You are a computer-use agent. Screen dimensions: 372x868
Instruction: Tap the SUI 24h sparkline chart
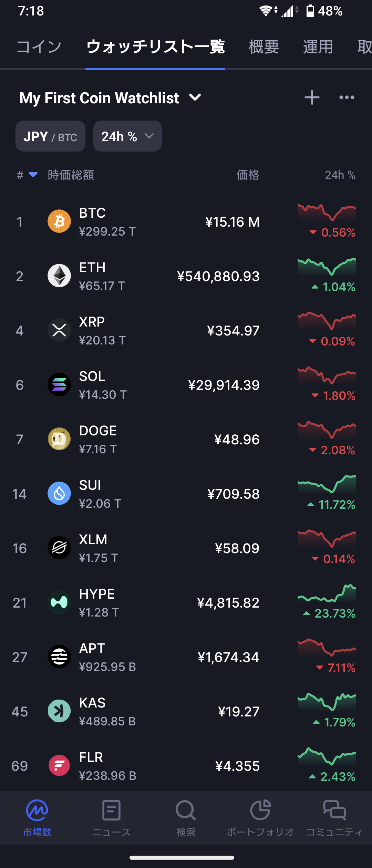pos(327,484)
